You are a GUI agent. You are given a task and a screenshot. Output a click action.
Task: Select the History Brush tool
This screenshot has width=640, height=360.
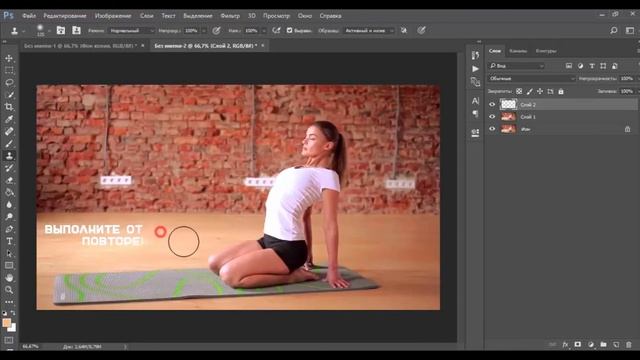point(9,168)
